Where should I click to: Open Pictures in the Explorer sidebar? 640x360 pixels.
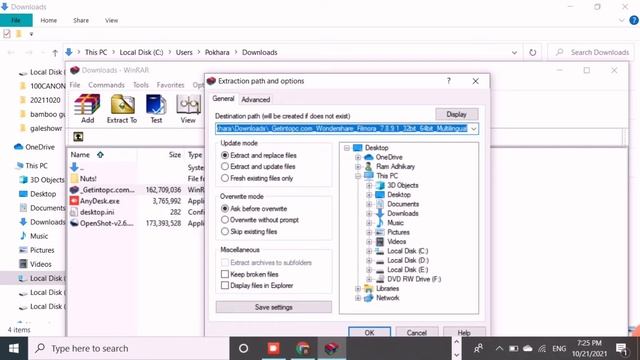[37, 250]
